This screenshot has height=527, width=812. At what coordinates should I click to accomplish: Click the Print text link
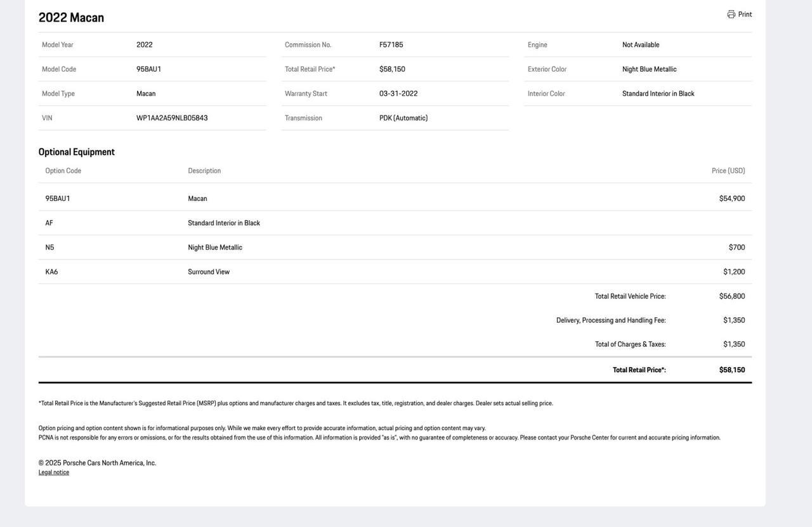click(x=745, y=15)
